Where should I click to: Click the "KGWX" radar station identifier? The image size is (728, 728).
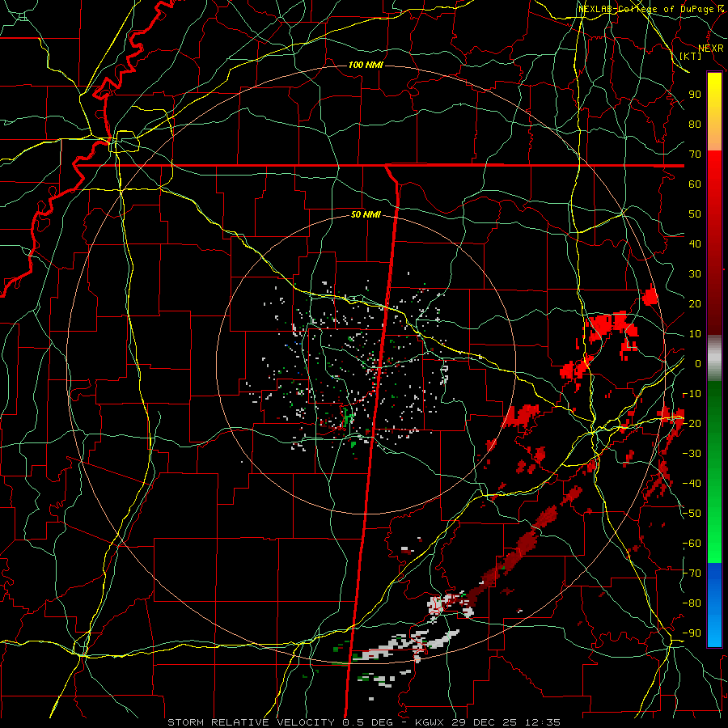click(x=430, y=722)
